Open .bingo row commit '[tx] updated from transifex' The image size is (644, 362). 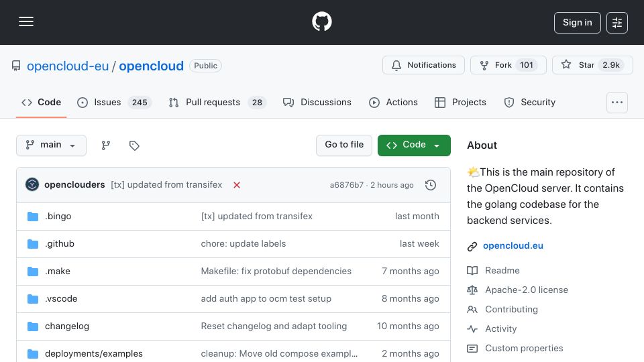(x=257, y=217)
